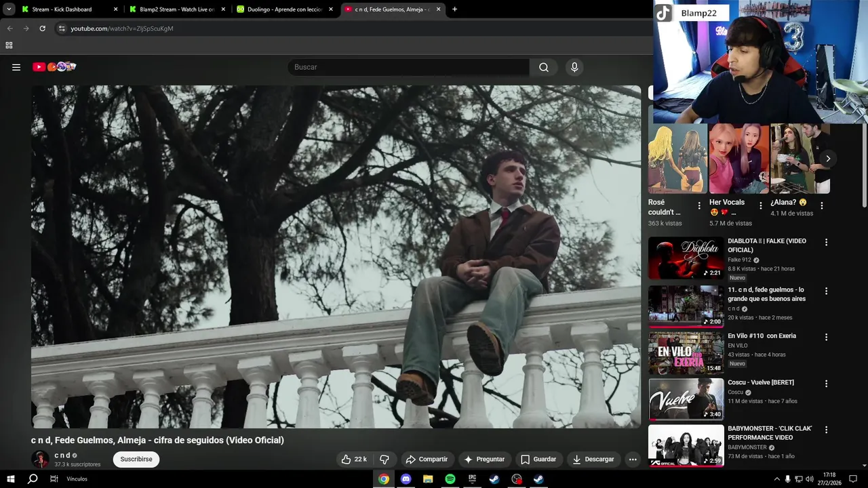Image resolution: width=868 pixels, height=488 pixels.
Task: Start voice search with the microphone icon
Action: click(574, 67)
